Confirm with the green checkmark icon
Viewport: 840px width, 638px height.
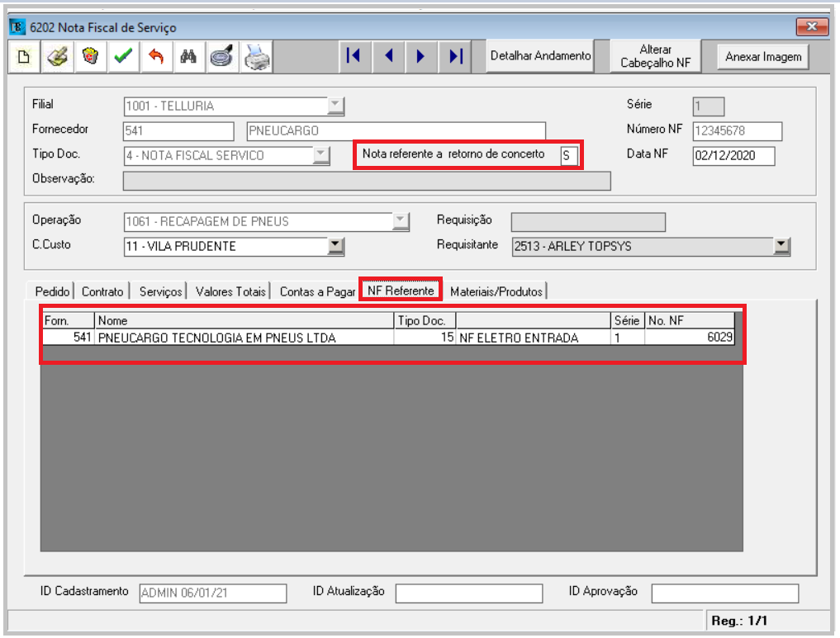[x=123, y=56]
